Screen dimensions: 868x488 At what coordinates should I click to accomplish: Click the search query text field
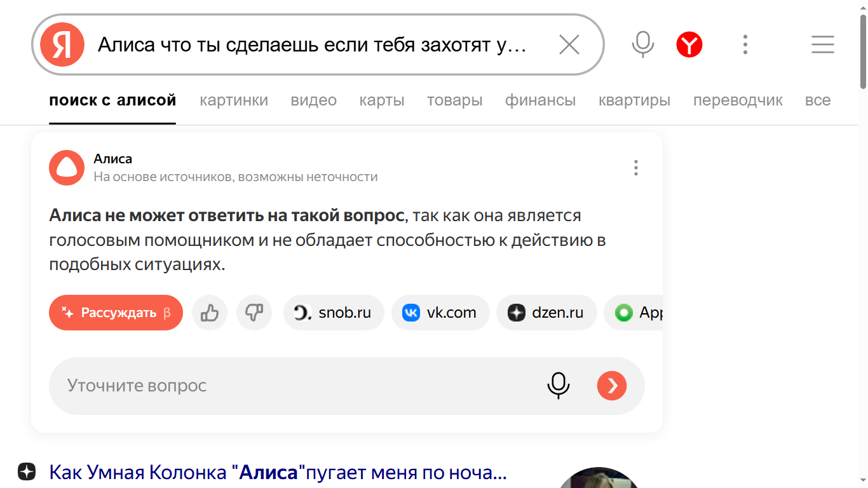pyautogui.click(x=312, y=44)
